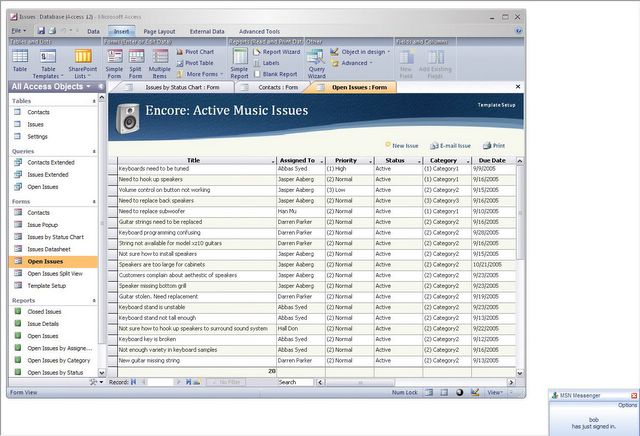This screenshot has width=640, height=436.
Task: Insert a Pivot Table
Action: (195, 63)
